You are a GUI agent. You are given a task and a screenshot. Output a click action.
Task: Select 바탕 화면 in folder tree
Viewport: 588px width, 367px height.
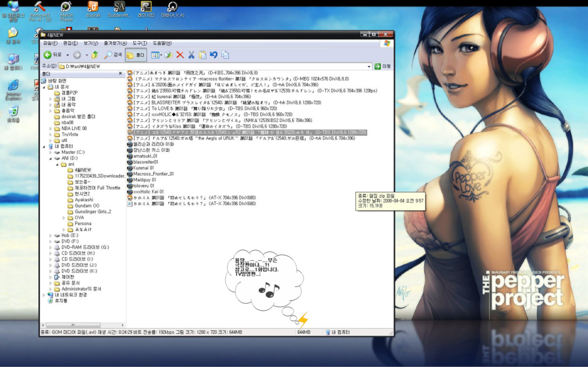coord(57,81)
